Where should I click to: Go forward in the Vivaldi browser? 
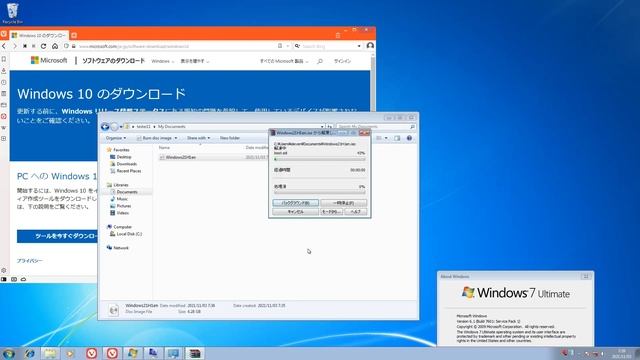[14, 46]
